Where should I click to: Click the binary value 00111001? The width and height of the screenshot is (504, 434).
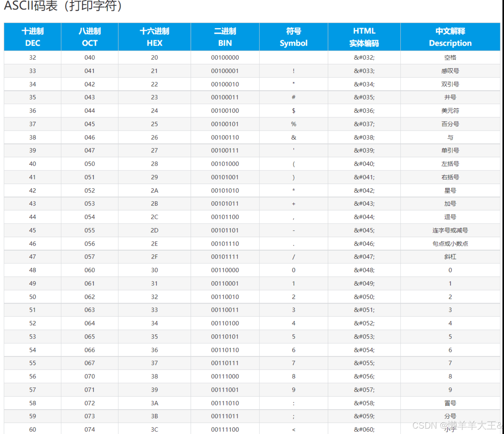click(x=225, y=390)
